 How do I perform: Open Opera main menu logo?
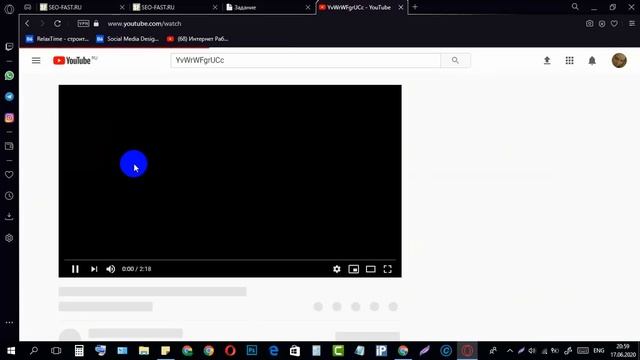(x=9, y=9)
